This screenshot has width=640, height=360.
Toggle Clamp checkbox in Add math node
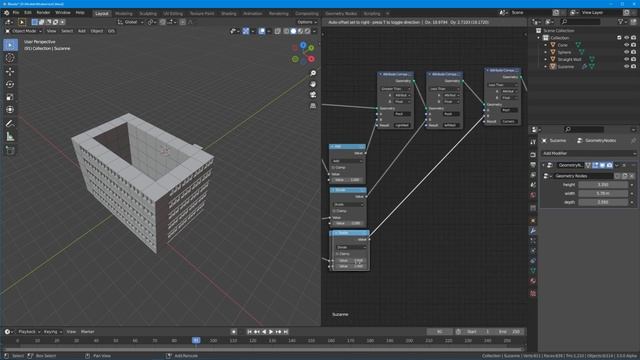click(x=333, y=167)
